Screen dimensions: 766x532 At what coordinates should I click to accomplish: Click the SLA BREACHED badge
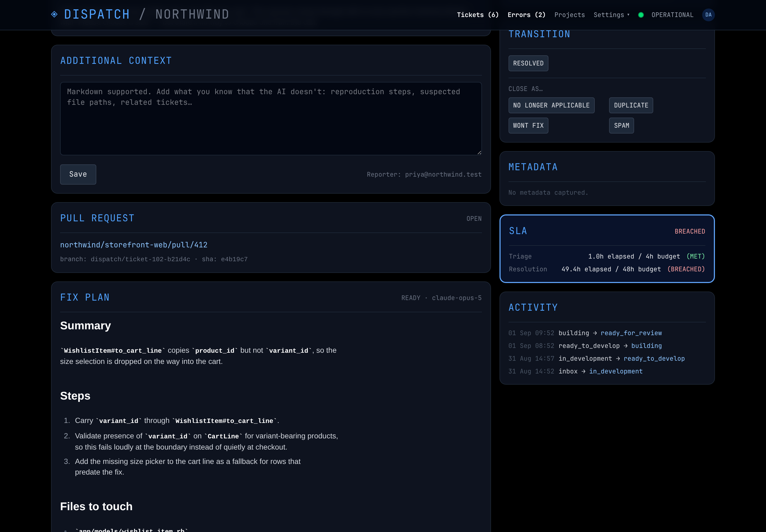pyautogui.click(x=690, y=231)
